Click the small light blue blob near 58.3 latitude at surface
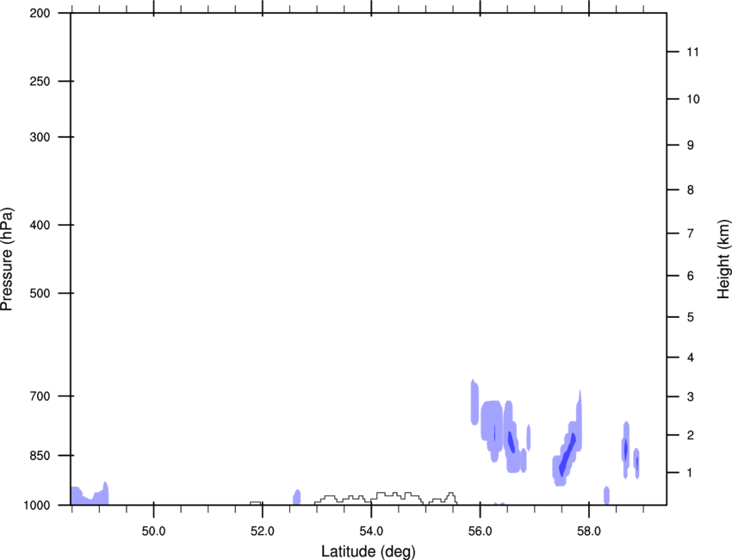The image size is (732, 560). [x=606, y=495]
